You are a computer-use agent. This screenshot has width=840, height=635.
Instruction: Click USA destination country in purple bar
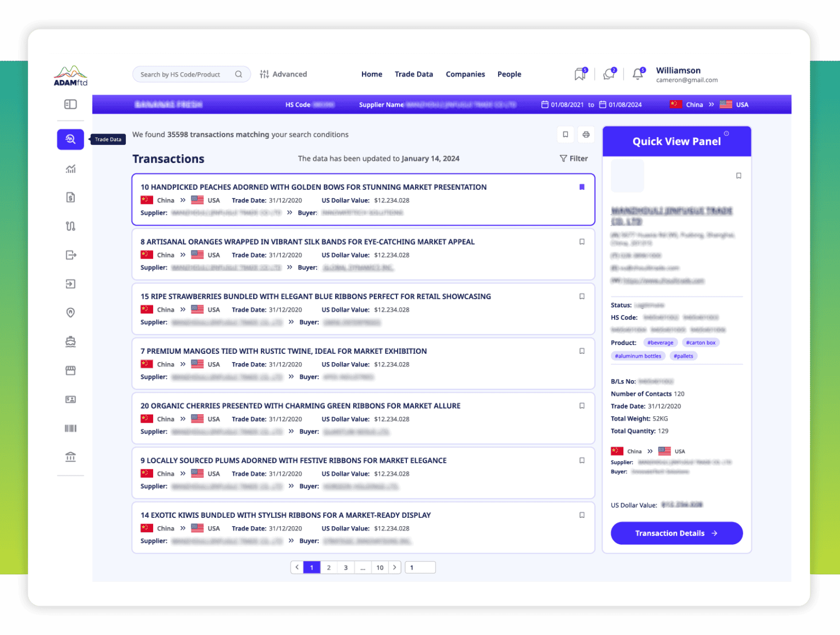[x=734, y=104]
